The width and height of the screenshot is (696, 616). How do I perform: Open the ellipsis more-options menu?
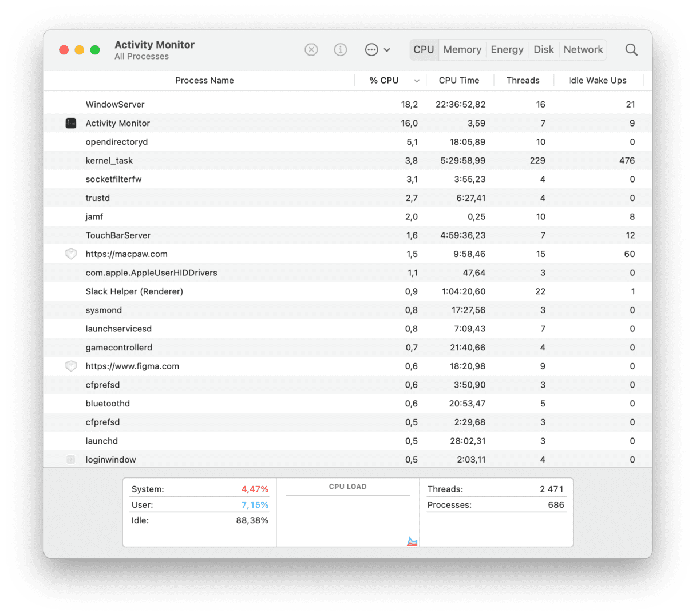coord(377,50)
